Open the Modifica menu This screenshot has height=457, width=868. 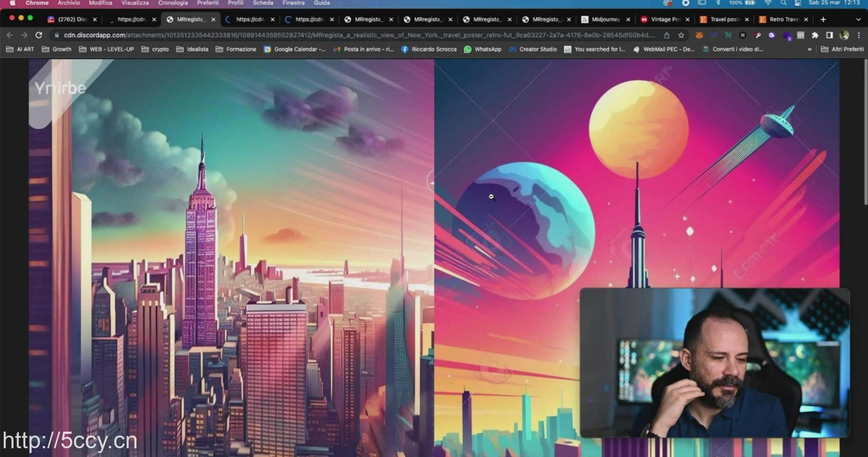click(x=101, y=3)
